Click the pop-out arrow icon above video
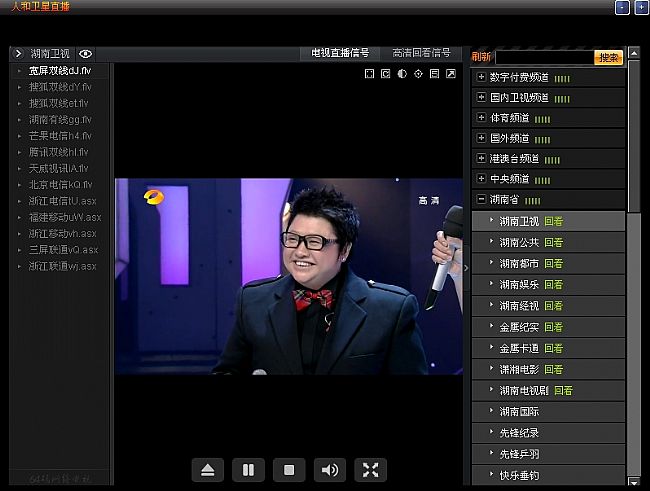Viewport: 650px width, 491px height. coord(451,74)
